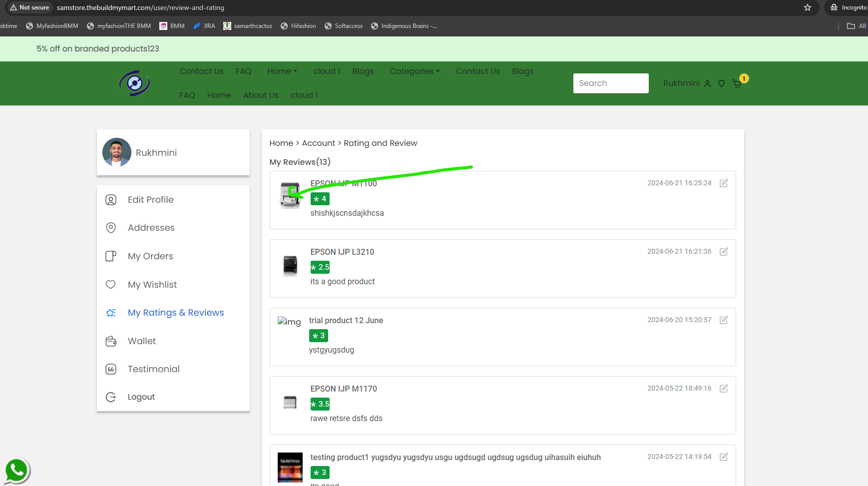
Task: Click the Rukhmini profile avatar
Action: (117, 152)
